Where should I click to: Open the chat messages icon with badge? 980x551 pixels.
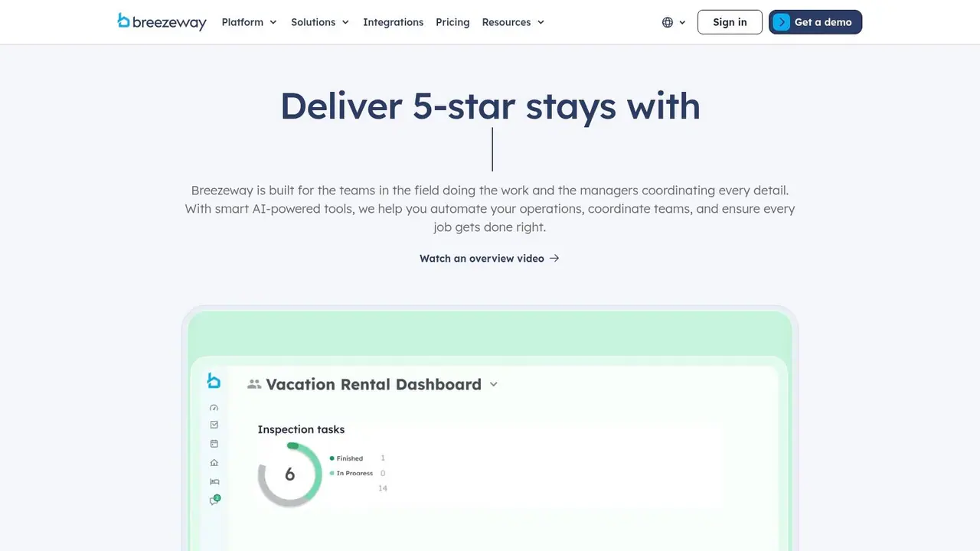[214, 500]
